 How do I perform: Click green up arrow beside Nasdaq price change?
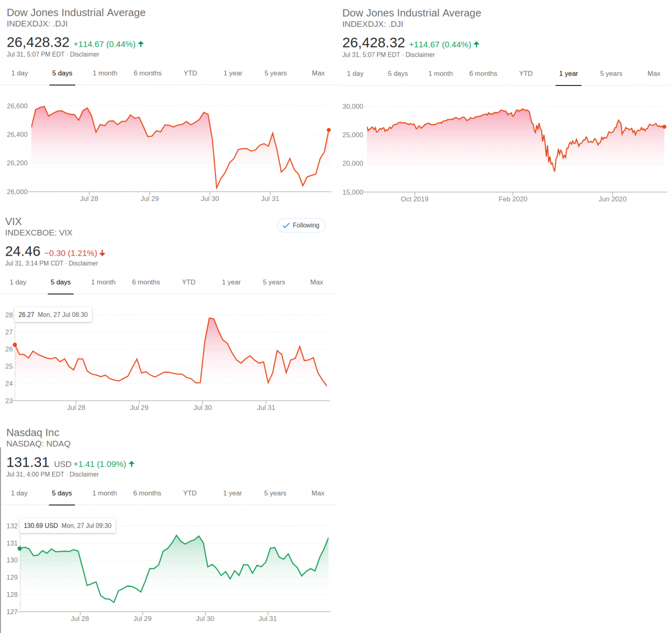(x=132, y=464)
